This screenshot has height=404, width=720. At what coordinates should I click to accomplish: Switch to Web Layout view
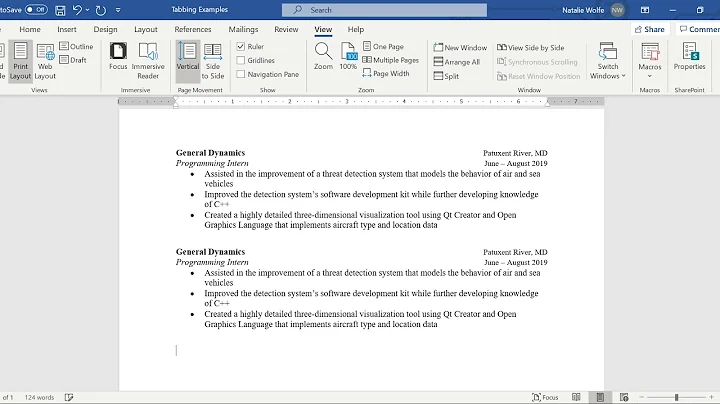tap(45, 61)
